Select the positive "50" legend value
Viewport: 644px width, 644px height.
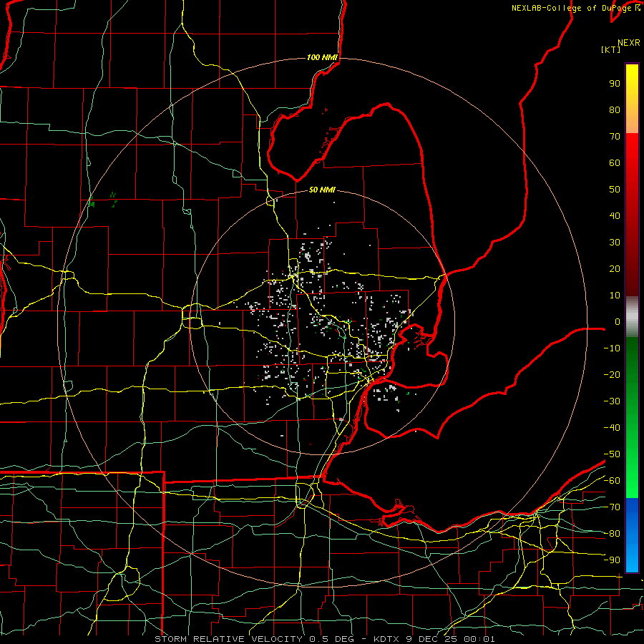click(x=615, y=190)
